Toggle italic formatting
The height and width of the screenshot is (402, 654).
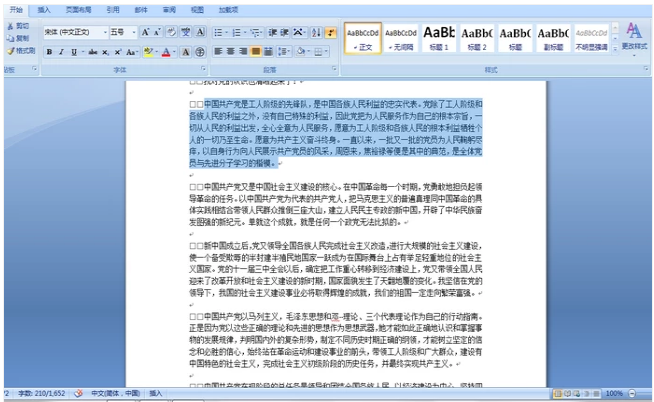[x=62, y=51]
